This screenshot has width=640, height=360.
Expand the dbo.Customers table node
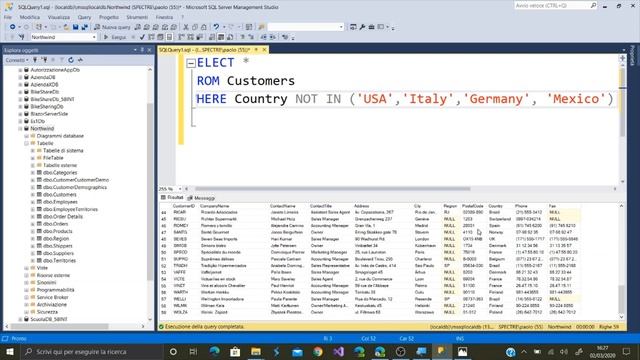[33, 195]
